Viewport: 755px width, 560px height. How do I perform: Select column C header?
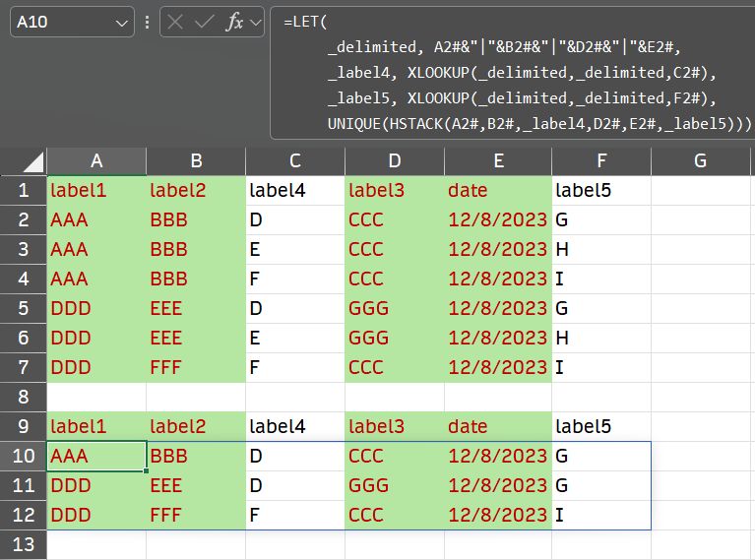[x=295, y=160]
